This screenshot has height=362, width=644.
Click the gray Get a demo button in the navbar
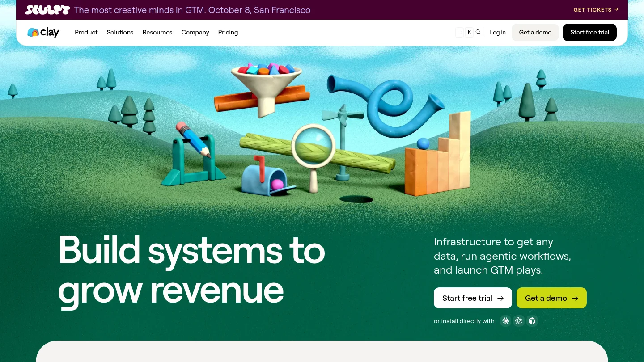[x=535, y=32]
